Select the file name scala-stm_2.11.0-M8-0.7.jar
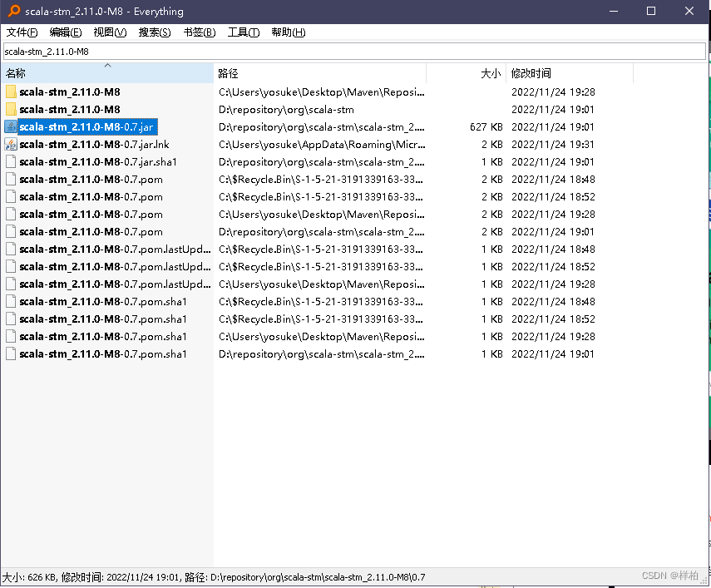This screenshot has height=588, width=711. pyautogui.click(x=87, y=127)
